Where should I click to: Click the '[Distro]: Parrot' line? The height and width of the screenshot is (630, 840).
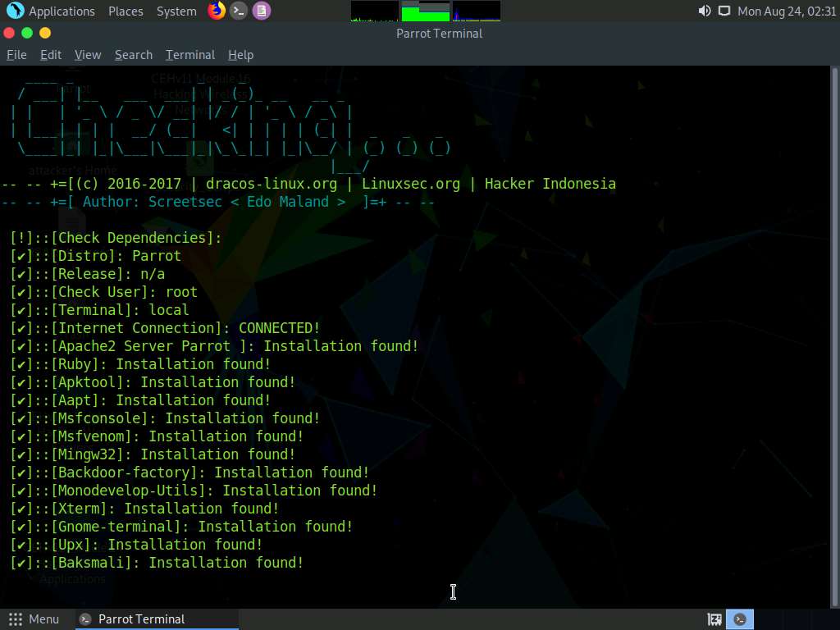click(x=95, y=256)
